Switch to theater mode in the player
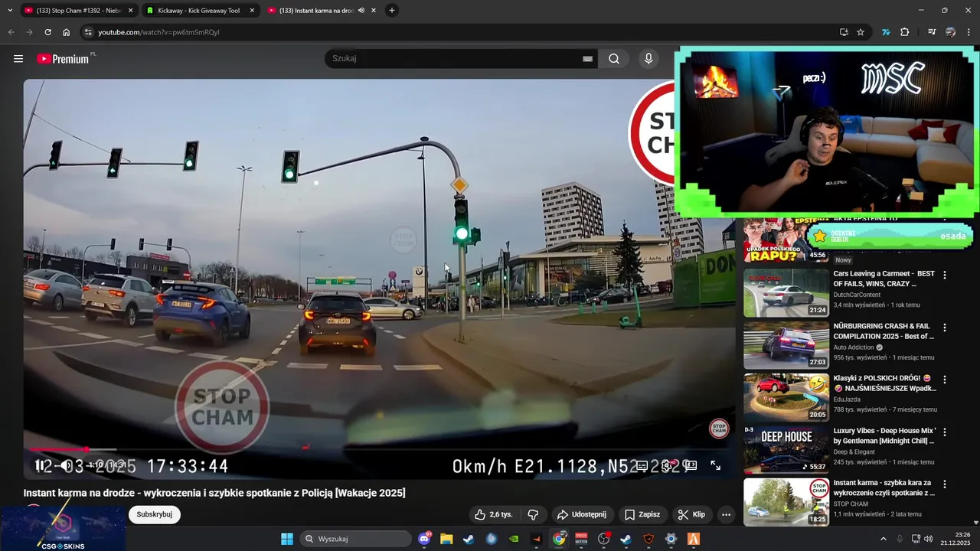980x551 pixels. coord(691,465)
